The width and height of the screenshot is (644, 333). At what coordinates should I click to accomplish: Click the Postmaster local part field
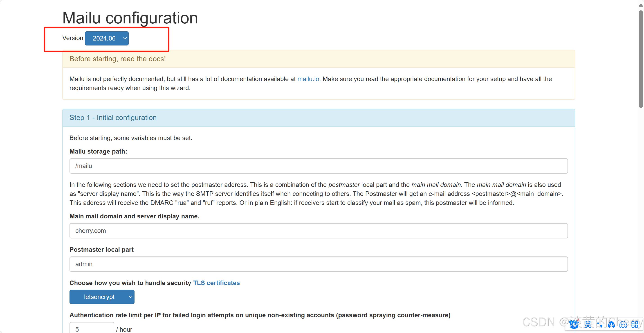point(318,264)
